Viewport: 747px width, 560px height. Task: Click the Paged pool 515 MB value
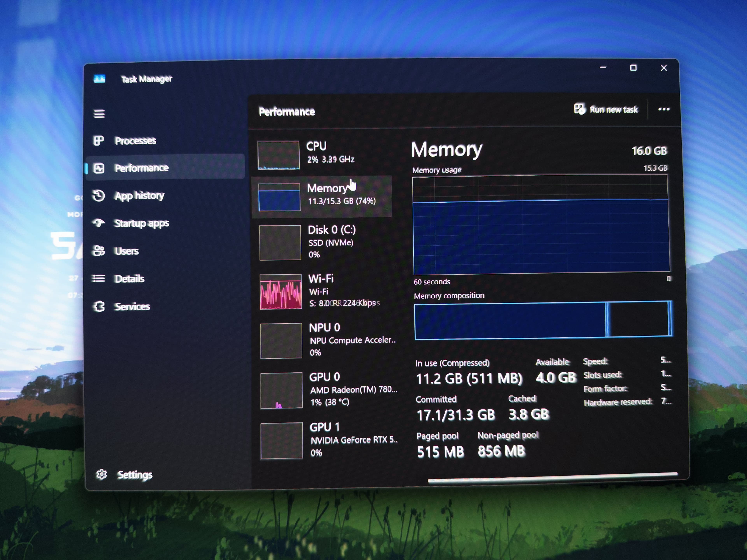(440, 452)
